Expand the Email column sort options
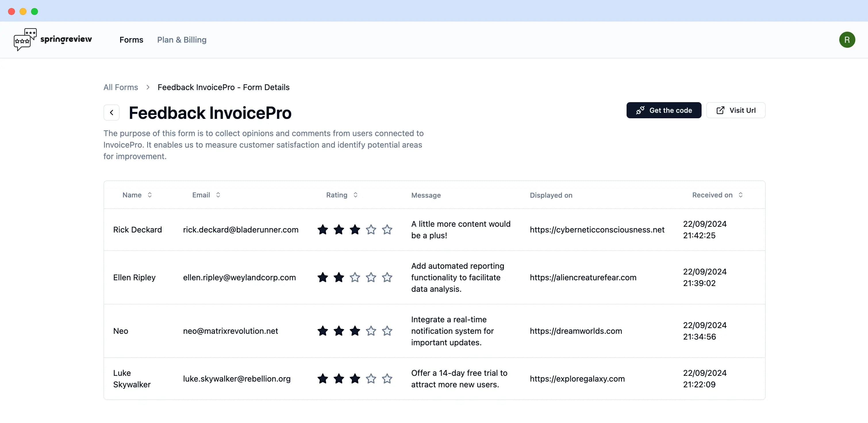This screenshot has height=423, width=868. point(218,195)
